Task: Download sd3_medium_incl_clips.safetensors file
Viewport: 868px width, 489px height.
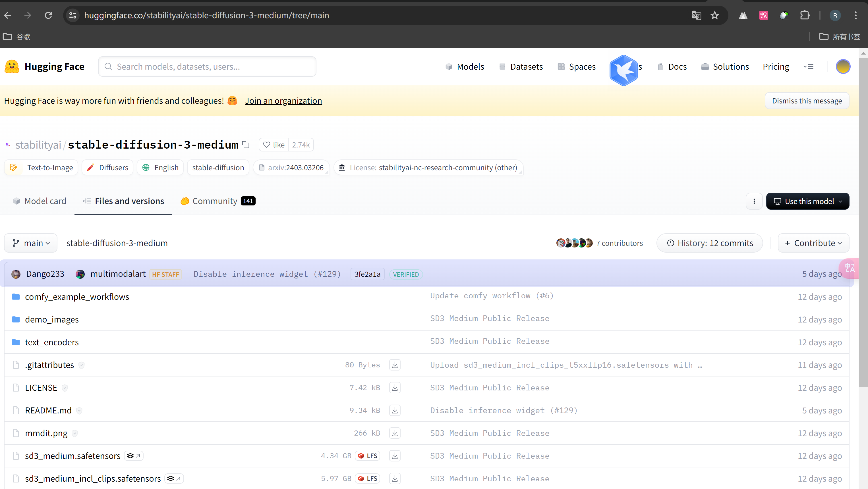Action: [395, 478]
